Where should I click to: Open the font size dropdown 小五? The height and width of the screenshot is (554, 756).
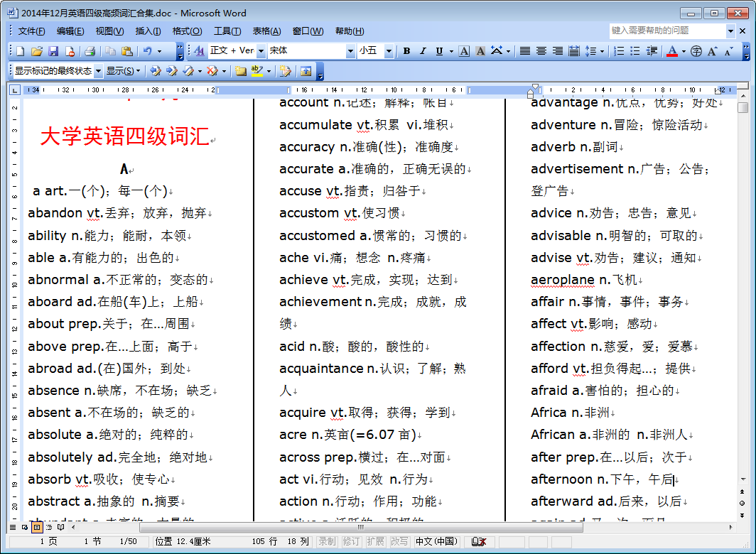(389, 50)
